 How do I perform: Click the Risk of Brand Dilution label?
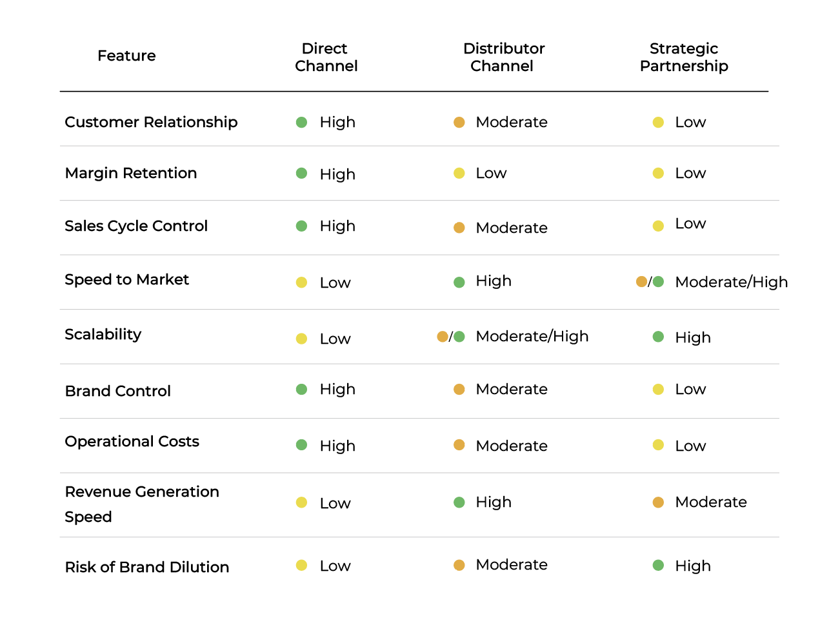pyautogui.click(x=146, y=567)
